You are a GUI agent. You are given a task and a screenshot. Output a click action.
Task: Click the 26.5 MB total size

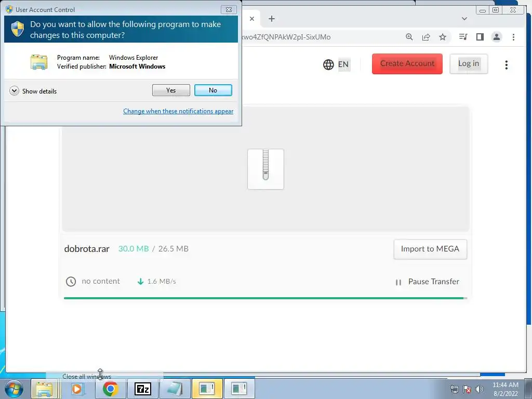coord(174,249)
